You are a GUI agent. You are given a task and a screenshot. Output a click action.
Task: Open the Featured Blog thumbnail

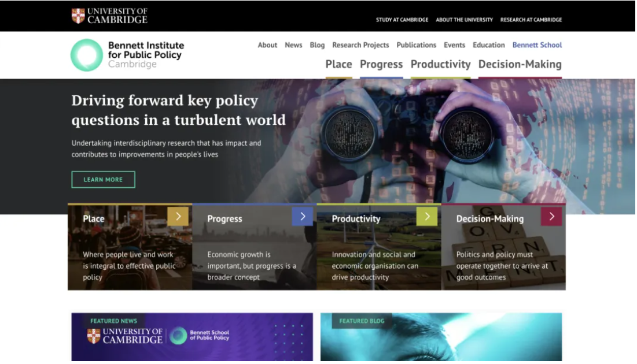[441, 337]
